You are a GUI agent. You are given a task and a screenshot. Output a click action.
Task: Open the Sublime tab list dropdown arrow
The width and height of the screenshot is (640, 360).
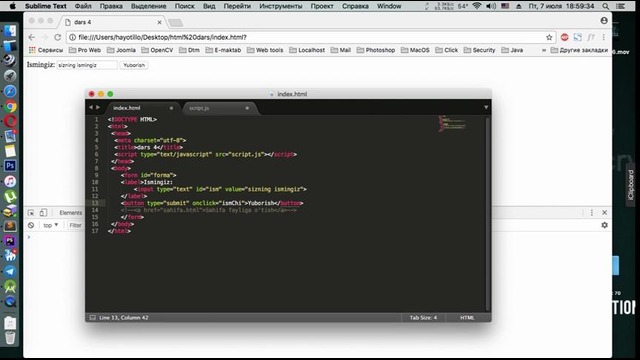point(486,107)
